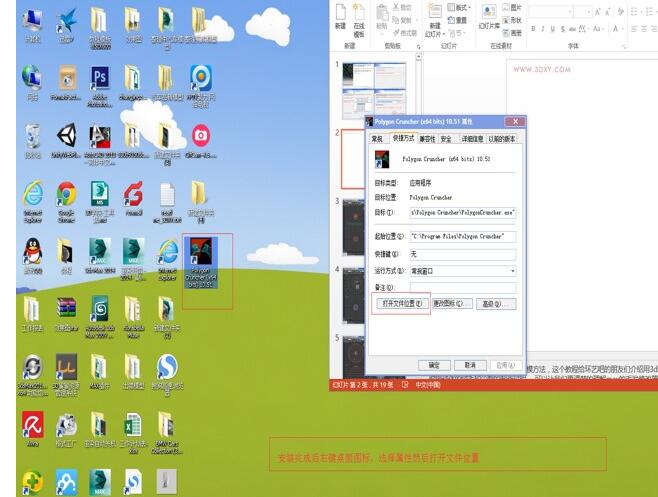The width and height of the screenshot is (658, 497).
Task: Click Picture (图片) in PowerPoint online material group
Action: (x=512, y=8)
